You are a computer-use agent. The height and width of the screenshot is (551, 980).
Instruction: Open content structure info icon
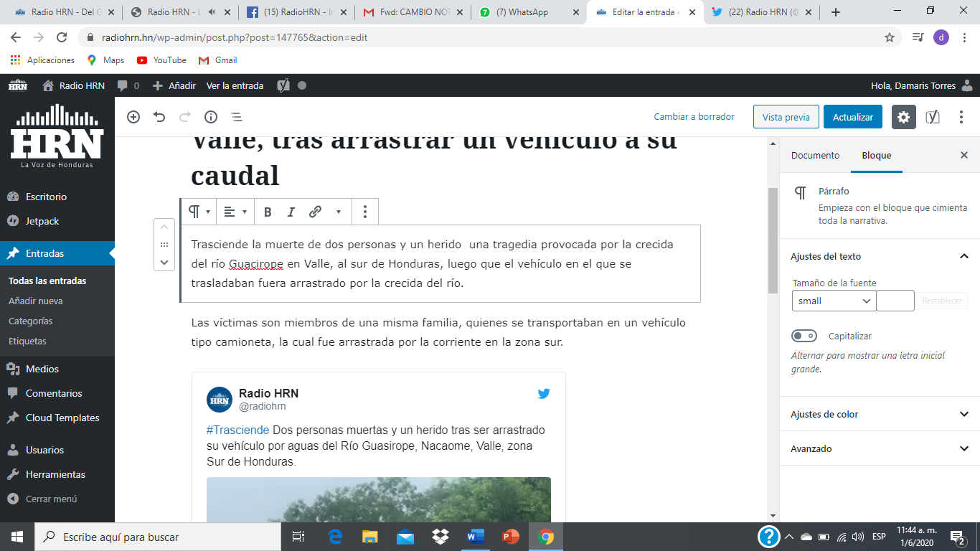pyautogui.click(x=211, y=117)
